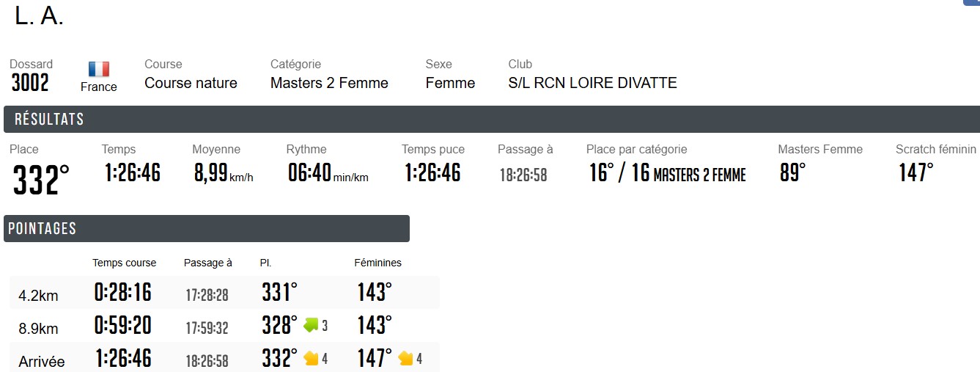980x372 pixels.
Task: Collapse the RÉSULTATS section header
Action: click(x=490, y=120)
